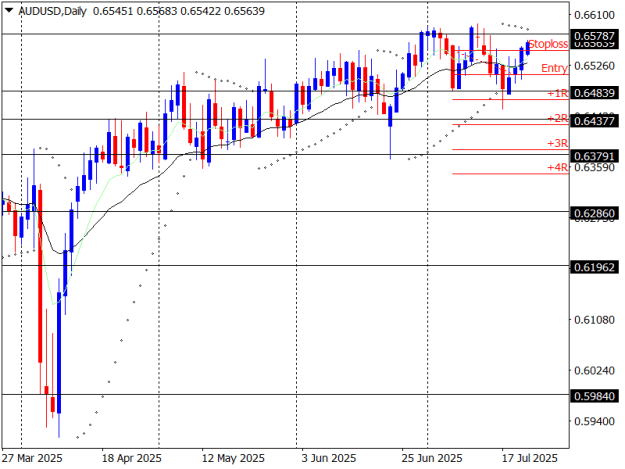Click the 3 Jun 2025 date label
Screen dimensions: 625x469
pos(328,458)
